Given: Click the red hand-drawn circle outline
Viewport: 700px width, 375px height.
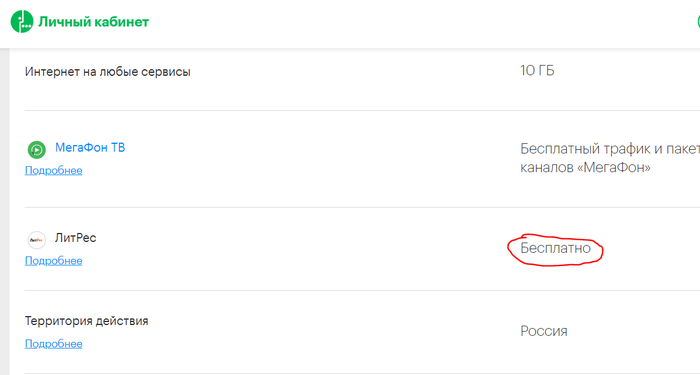Looking at the screenshot, I should [555, 249].
